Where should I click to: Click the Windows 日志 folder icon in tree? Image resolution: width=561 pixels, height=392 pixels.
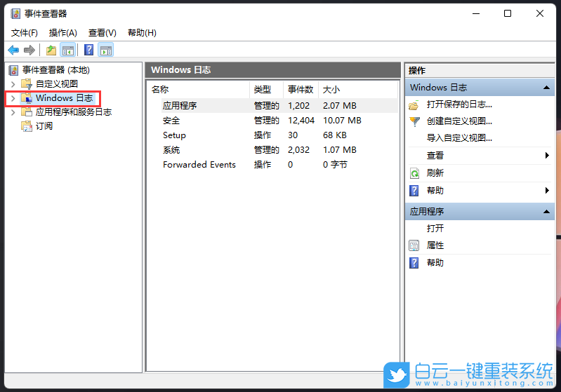click(27, 98)
